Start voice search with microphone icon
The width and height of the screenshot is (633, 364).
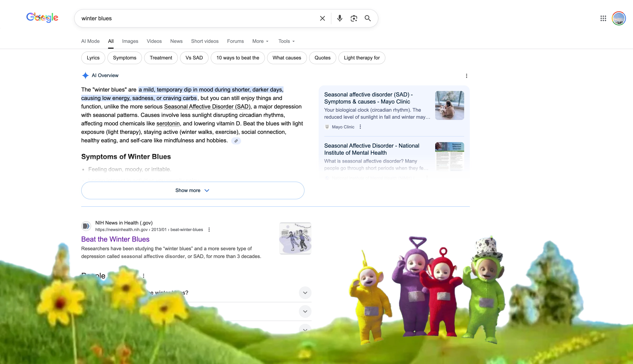[340, 18]
